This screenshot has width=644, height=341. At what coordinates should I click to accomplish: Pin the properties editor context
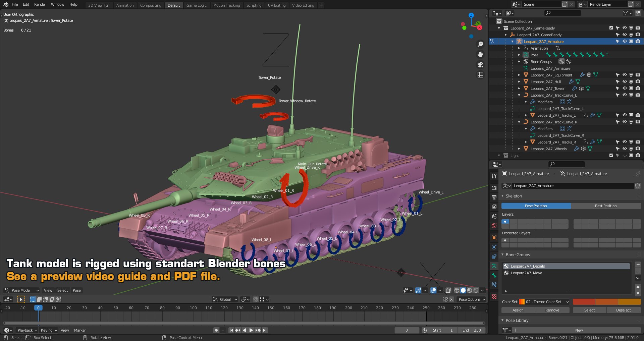click(638, 174)
